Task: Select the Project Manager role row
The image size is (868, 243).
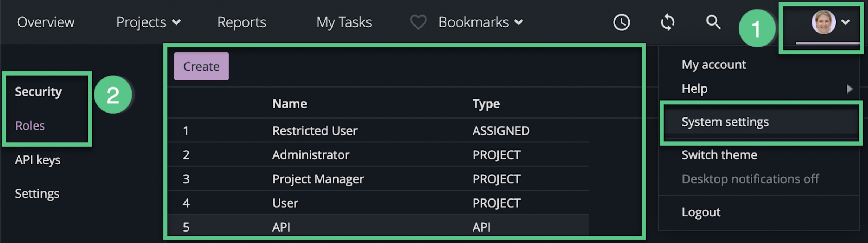Action: point(318,179)
